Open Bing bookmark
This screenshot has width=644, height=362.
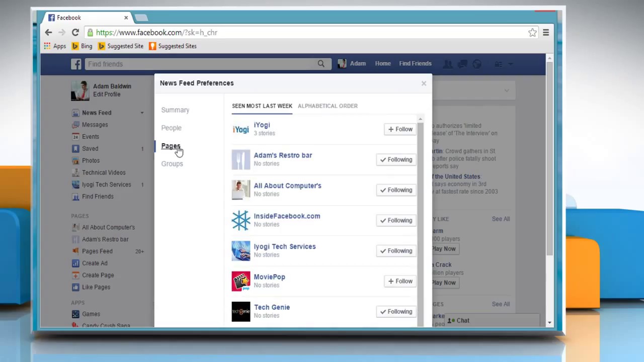(82, 46)
